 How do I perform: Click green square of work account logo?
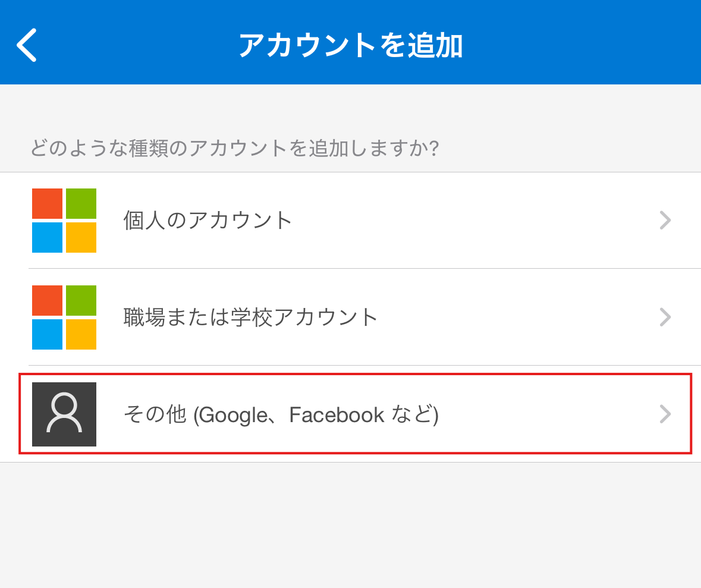pos(81,300)
